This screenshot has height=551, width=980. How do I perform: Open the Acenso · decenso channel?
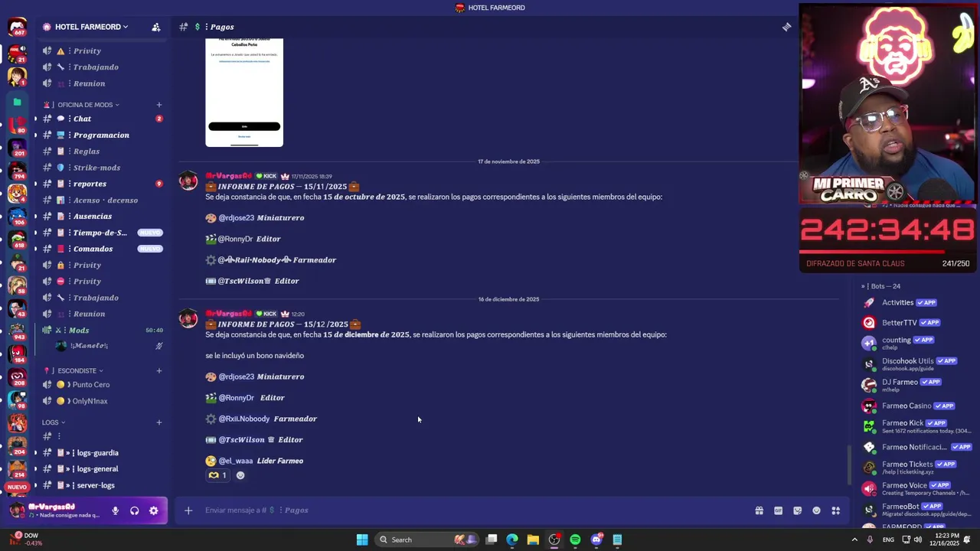pyautogui.click(x=101, y=201)
